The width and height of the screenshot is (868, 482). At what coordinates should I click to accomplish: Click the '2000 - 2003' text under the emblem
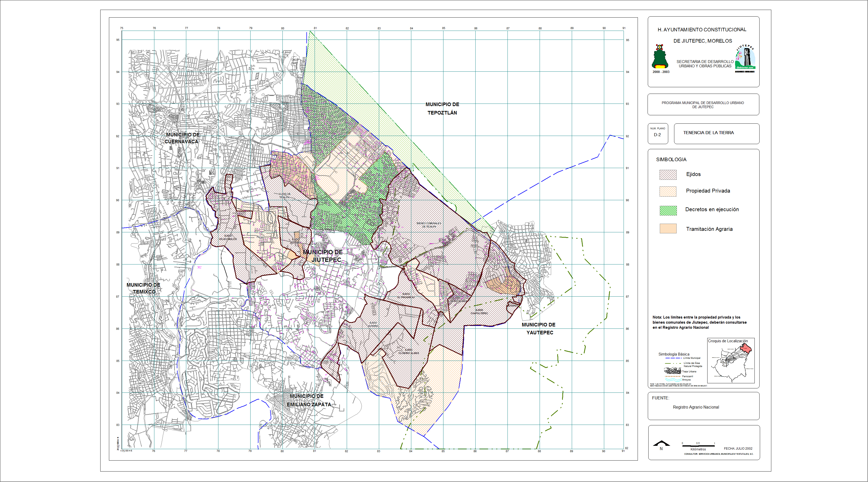point(661,72)
